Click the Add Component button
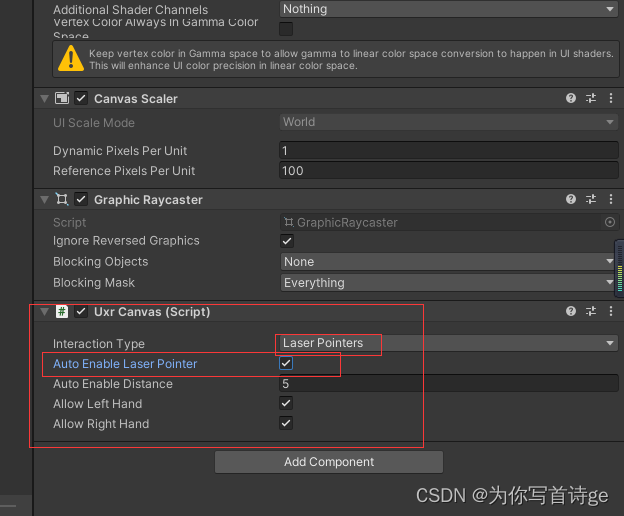The image size is (624, 516). (329, 462)
